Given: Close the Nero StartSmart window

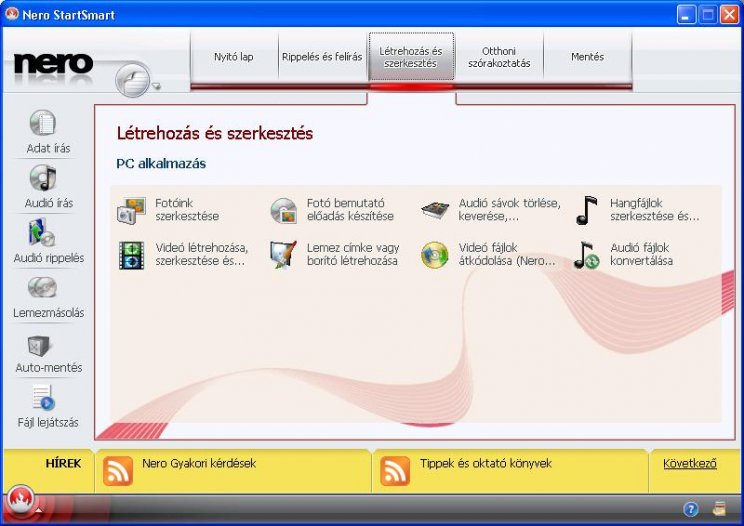Looking at the screenshot, I should tap(729, 15).
